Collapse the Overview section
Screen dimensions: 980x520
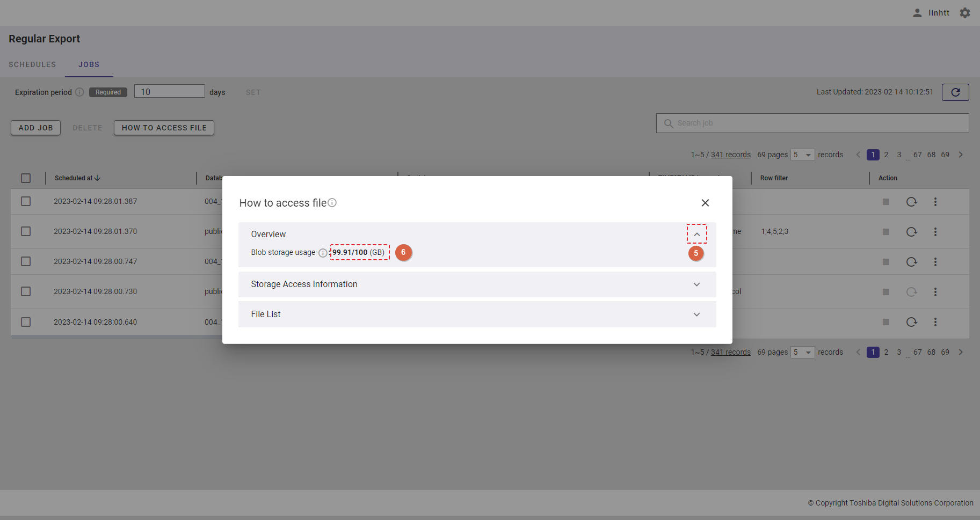tap(696, 234)
